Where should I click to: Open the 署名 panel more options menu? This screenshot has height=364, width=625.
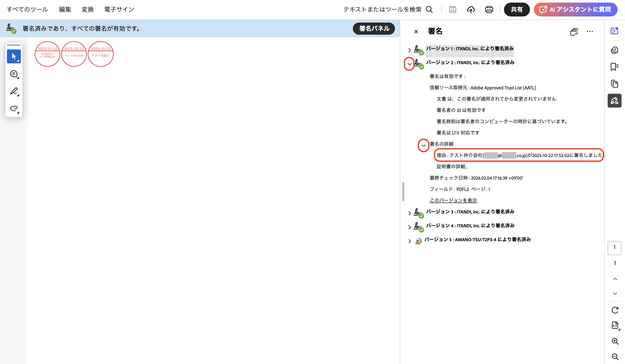click(x=590, y=31)
